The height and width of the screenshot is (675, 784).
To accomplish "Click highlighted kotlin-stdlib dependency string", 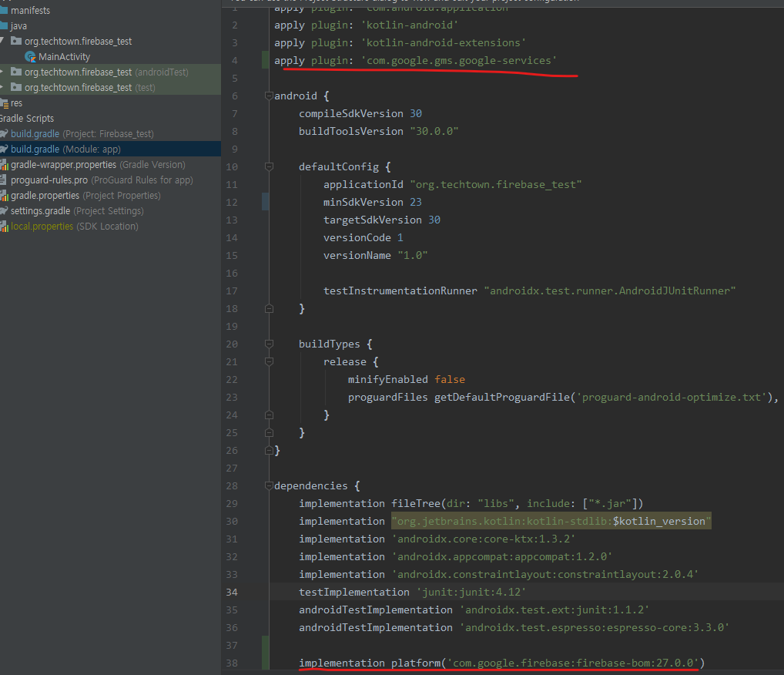I will pos(551,522).
